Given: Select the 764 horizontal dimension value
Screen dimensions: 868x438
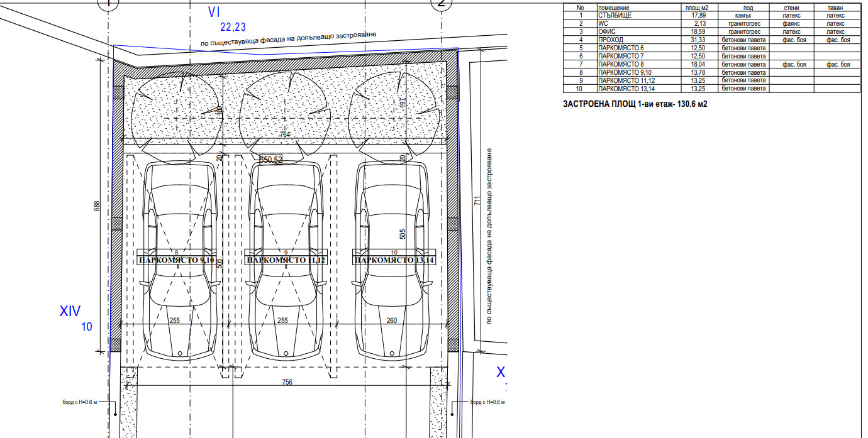Looking at the screenshot, I should click(x=284, y=134).
